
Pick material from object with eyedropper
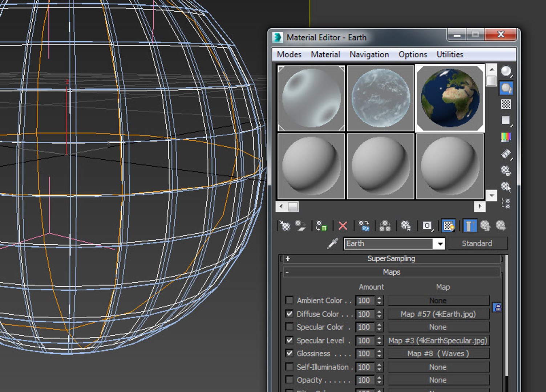coord(332,243)
